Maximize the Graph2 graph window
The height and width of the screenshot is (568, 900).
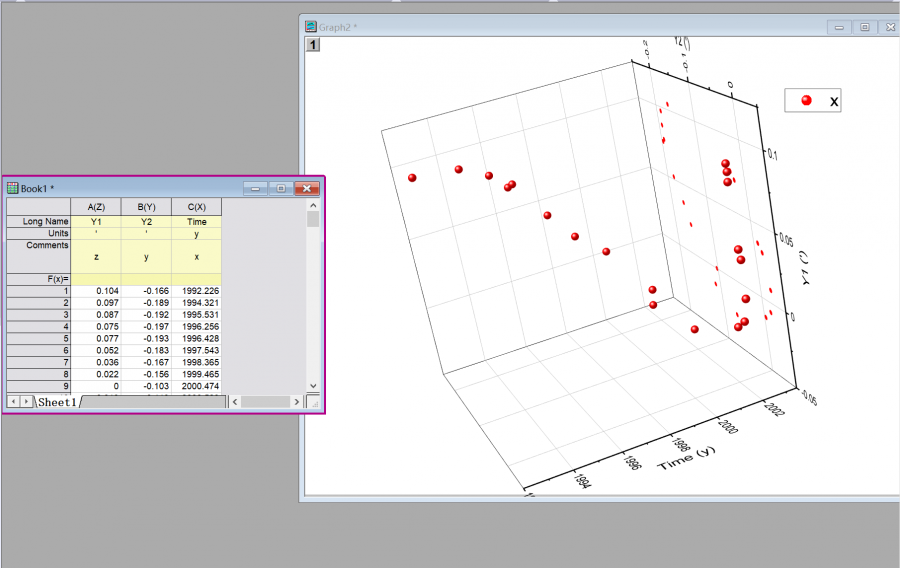[x=865, y=27]
